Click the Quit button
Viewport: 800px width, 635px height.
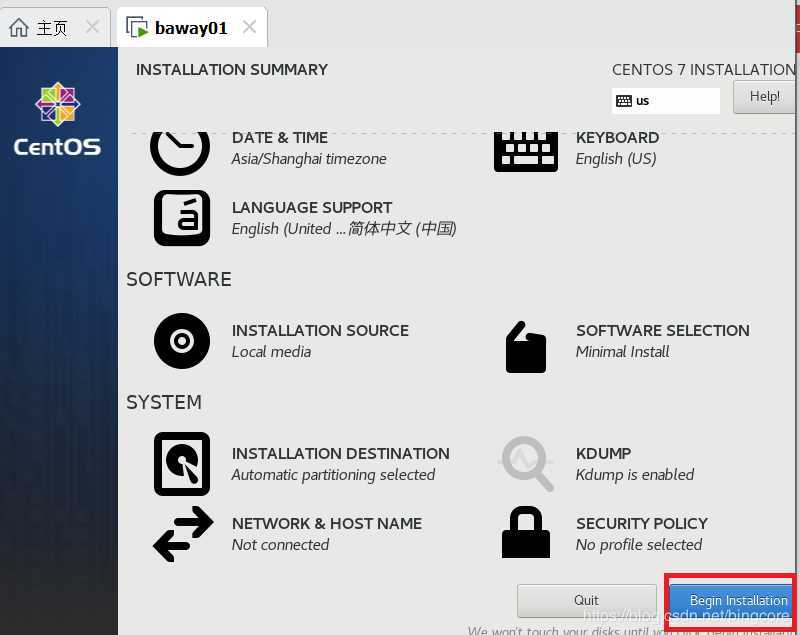coord(587,600)
